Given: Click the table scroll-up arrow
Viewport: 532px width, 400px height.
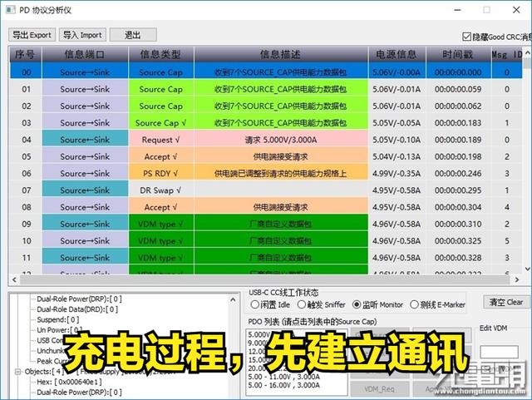Looking at the screenshot, I should 528,53.
